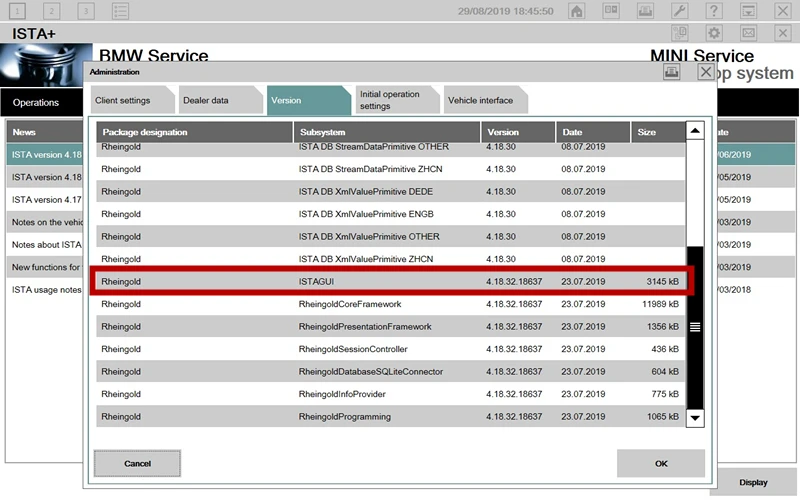Click the 3145 kB size cell
This screenshot has height=500, width=800.
(x=662, y=282)
